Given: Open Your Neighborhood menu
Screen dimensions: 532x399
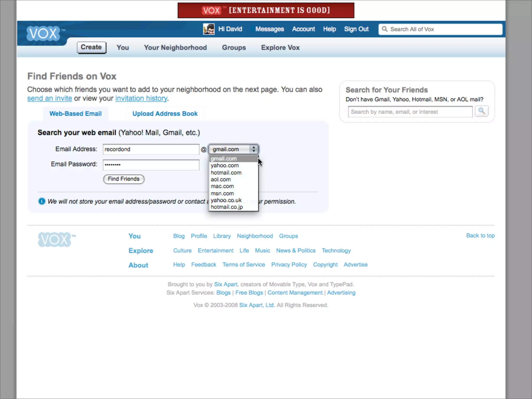Looking at the screenshot, I should (x=175, y=48).
